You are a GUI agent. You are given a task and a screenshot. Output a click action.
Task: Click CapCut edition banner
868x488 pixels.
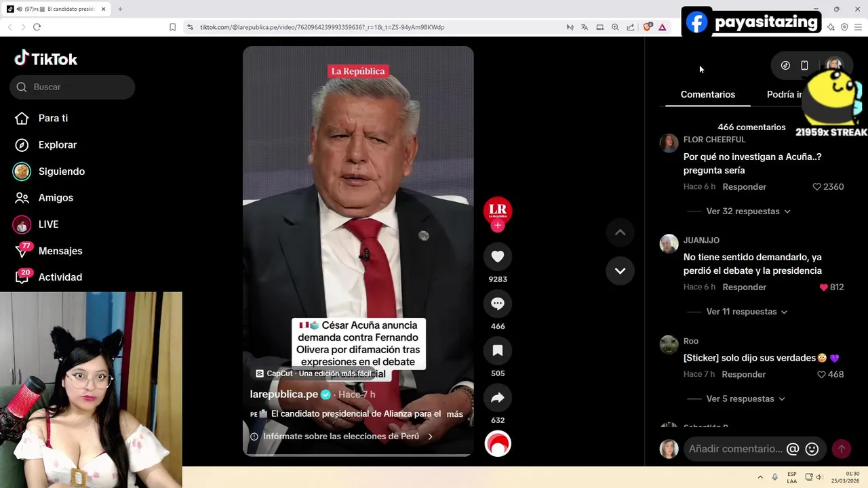click(314, 373)
